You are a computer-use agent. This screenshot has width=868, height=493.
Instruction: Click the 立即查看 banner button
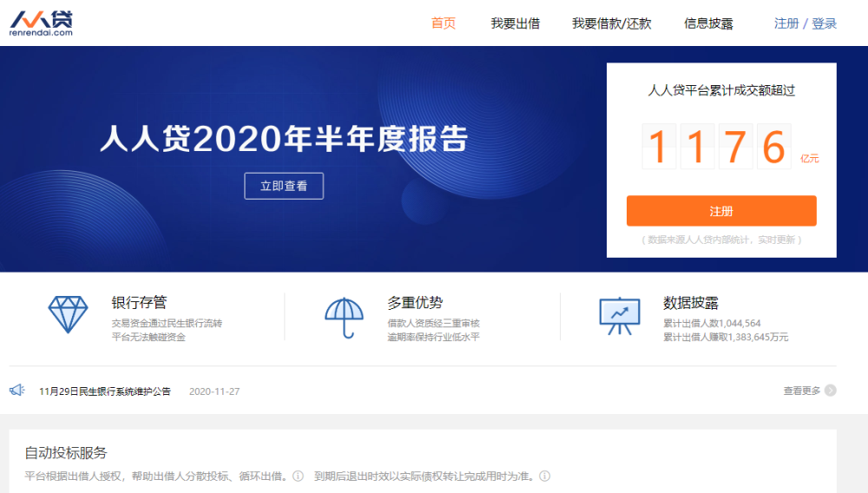[x=284, y=186]
